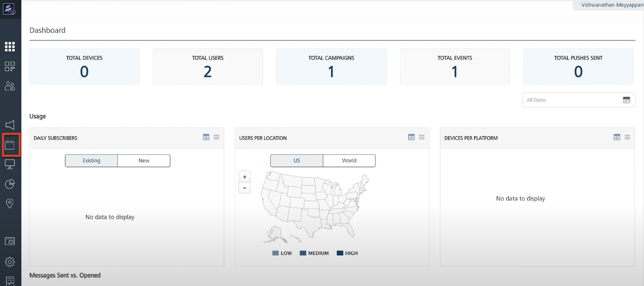Show table view for Daily Subscribers
This screenshot has height=286, width=644.
click(x=206, y=137)
